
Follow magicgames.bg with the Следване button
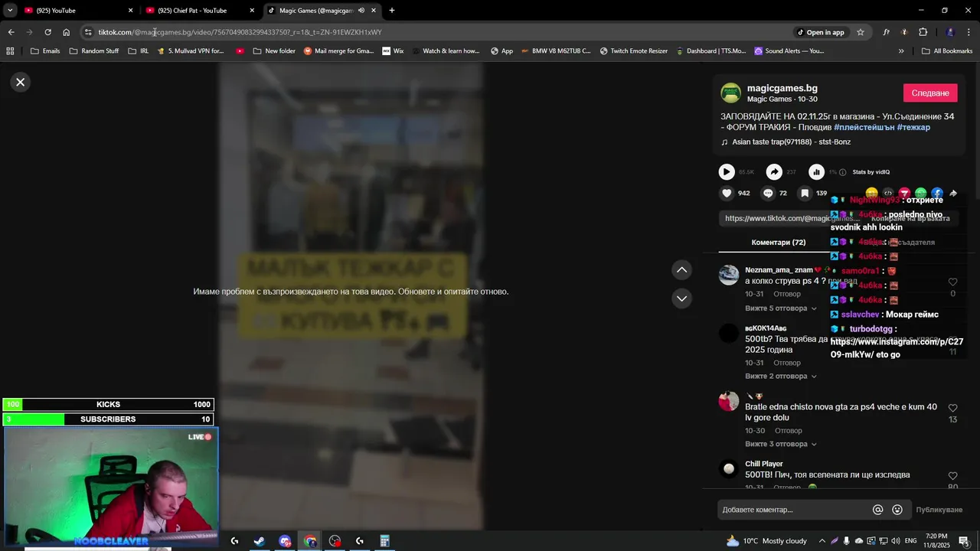(x=930, y=93)
